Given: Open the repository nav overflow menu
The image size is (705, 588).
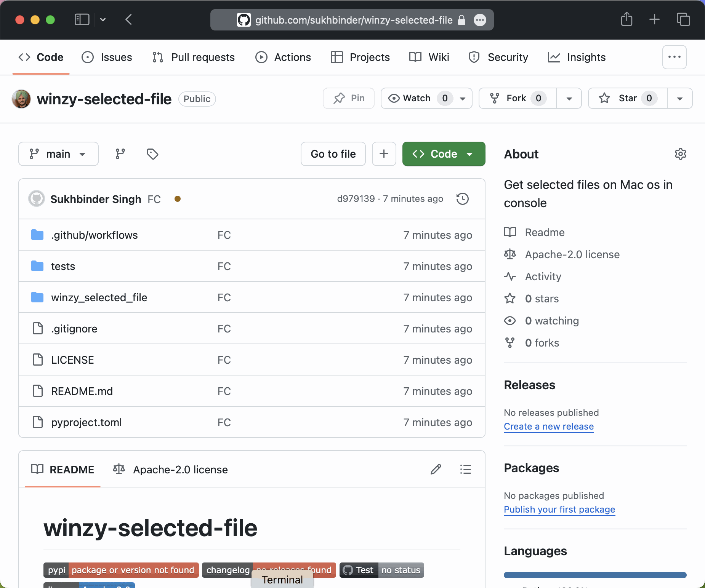Looking at the screenshot, I should click(x=674, y=57).
